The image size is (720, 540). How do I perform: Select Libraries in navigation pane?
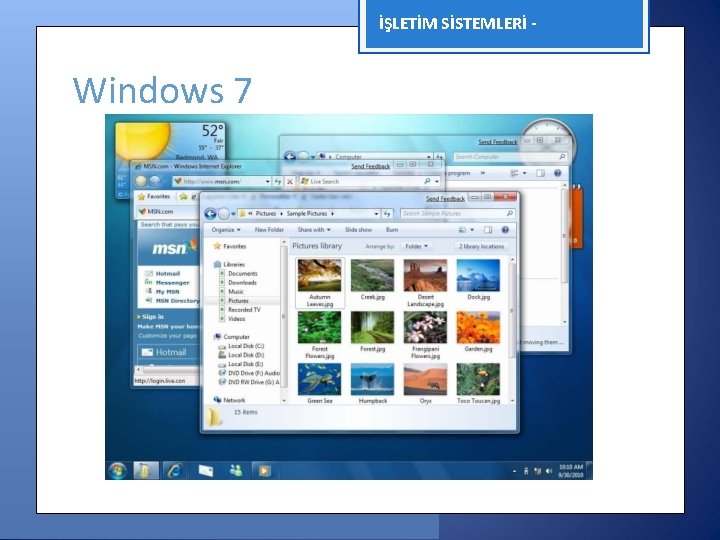234,264
